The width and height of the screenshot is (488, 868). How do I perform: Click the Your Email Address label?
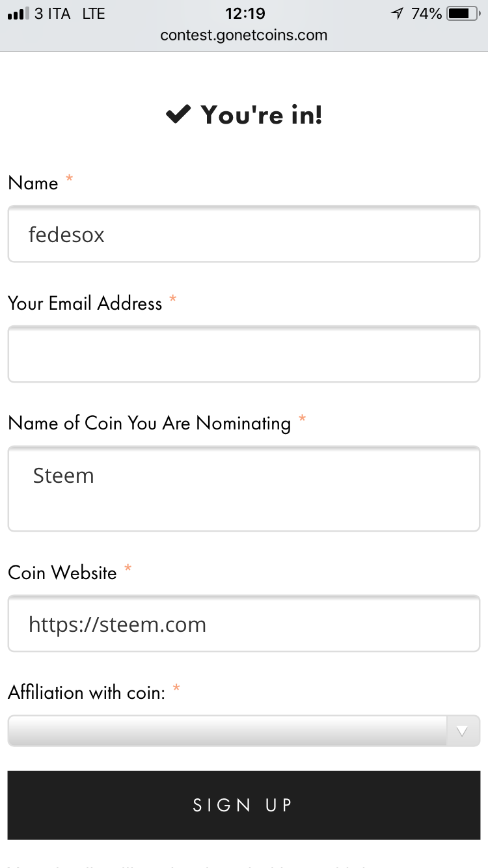click(85, 303)
